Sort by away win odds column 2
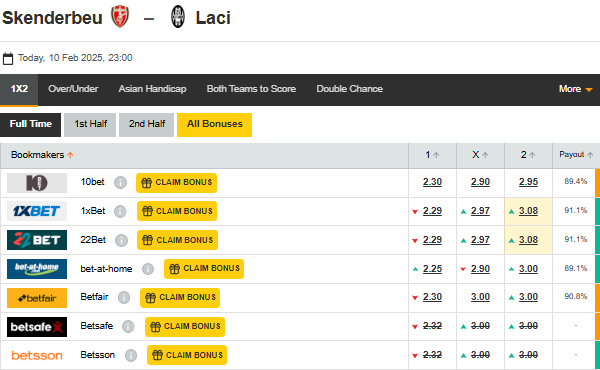Screen dimensions: 600x370 (x=528, y=155)
